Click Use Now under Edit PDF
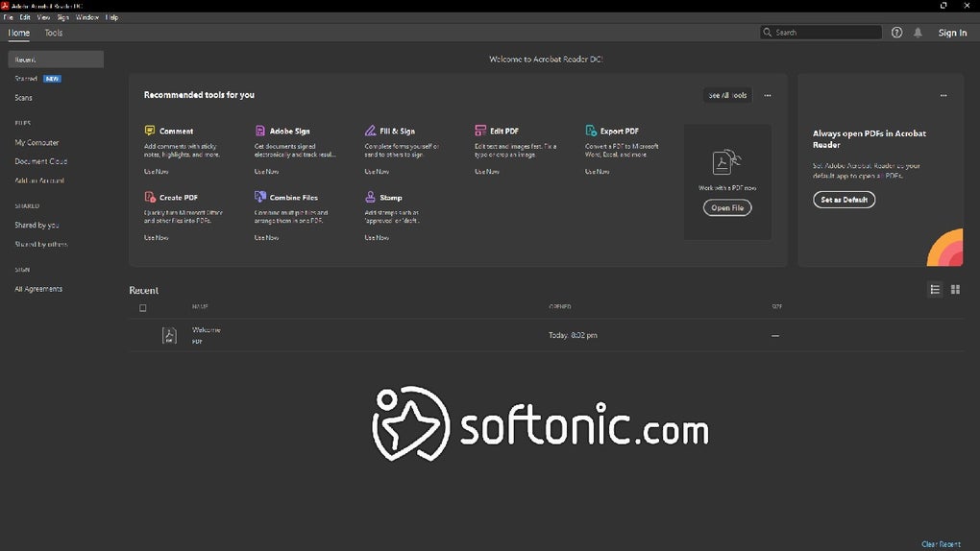 pyautogui.click(x=487, y=171)
